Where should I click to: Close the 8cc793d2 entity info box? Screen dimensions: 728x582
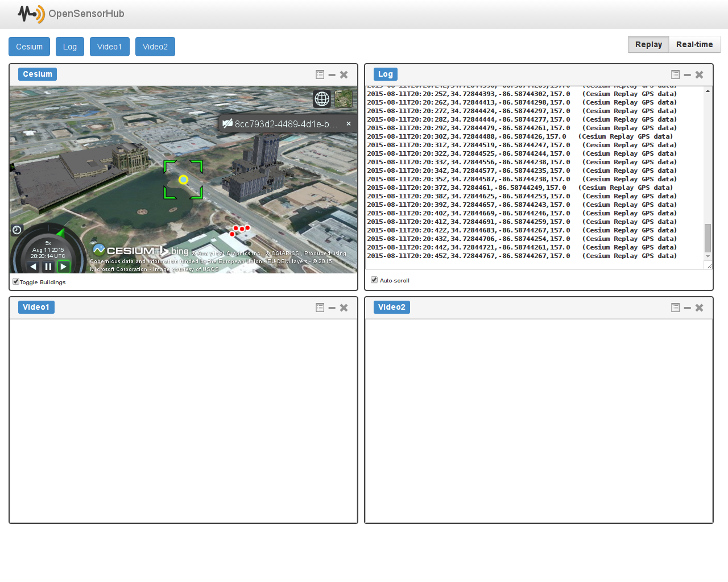[x=349, y=123]
